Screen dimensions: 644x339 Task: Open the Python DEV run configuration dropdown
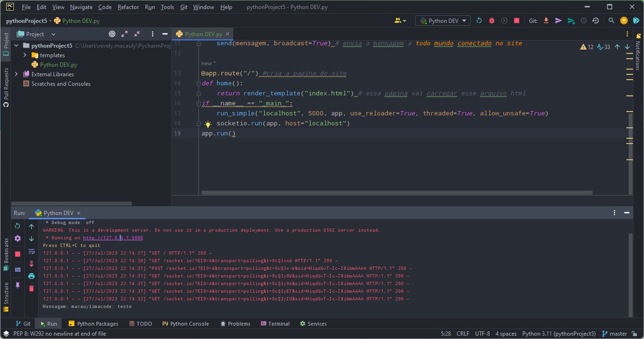pyautogui.click(x=442, y=21)
